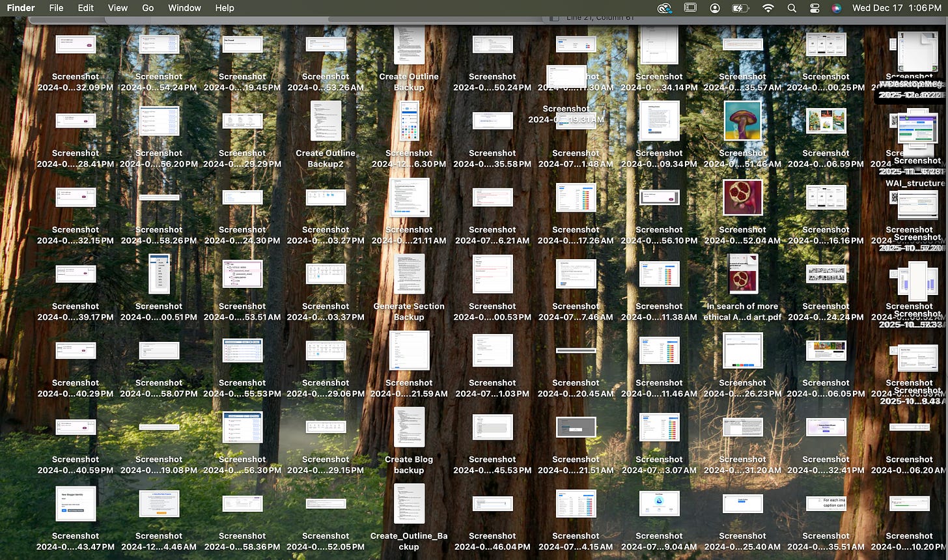The width and height of the screenshot is (948, 560).
Task: Select screenshot icon dated 17.26 AM
Action: [x=576, y=197]
